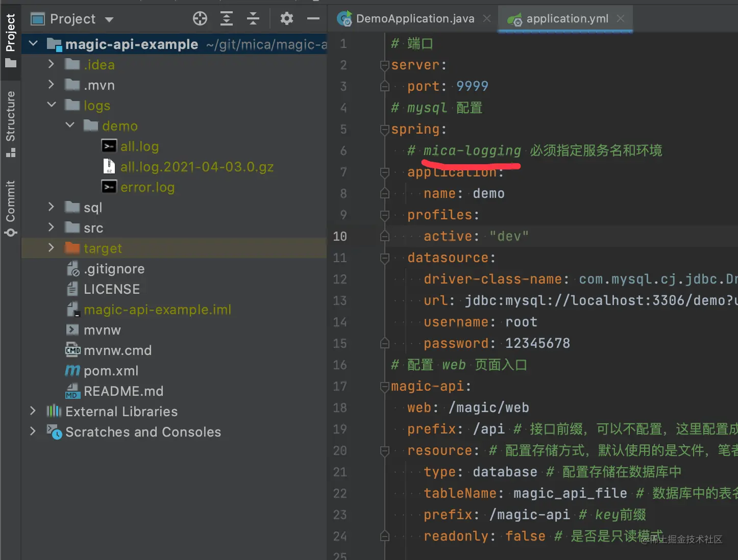Select README.md in the project tree

click(x=124, y=391)
